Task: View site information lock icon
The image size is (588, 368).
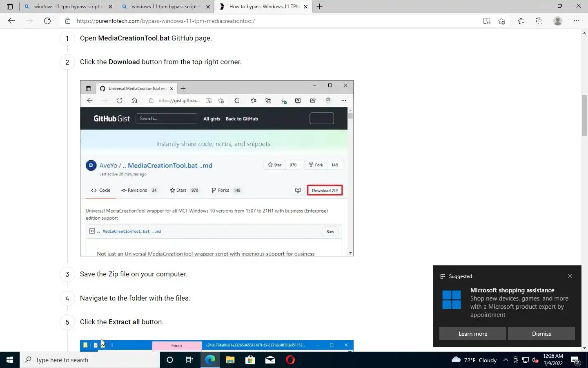Action: click(x=68, y=21)
